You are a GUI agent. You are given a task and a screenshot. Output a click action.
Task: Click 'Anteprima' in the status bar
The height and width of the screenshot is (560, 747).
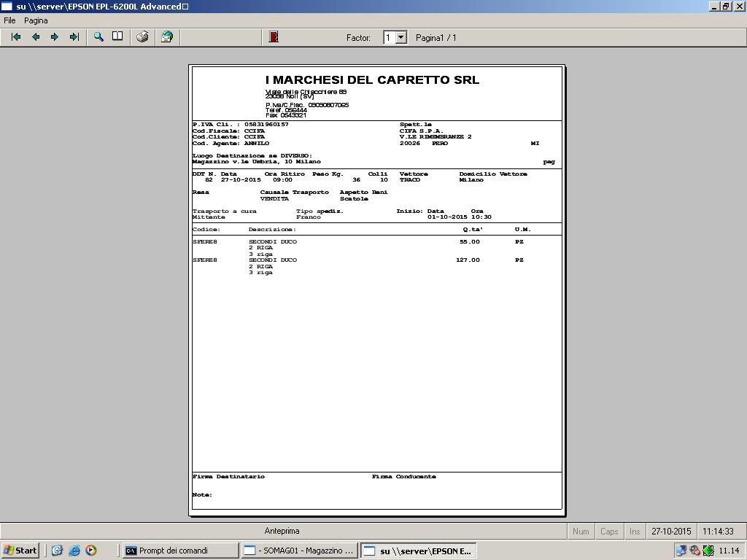click(x=282, y=531)
